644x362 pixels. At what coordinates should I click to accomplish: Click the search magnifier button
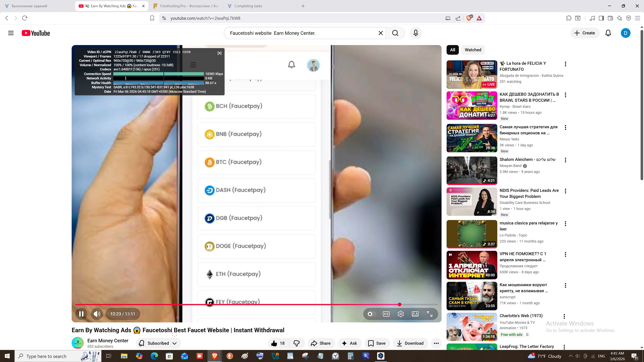pos(395,33)
